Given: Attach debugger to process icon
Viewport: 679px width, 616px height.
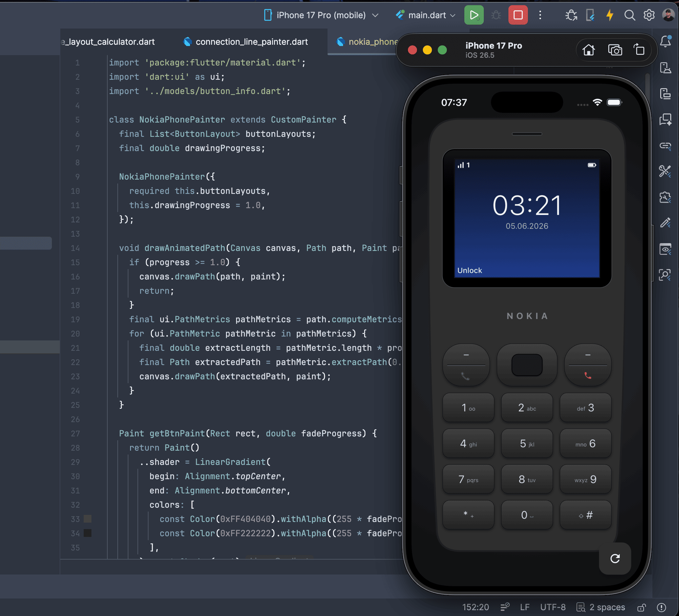Looking at the screenshot, I should [x=571, y=15].
